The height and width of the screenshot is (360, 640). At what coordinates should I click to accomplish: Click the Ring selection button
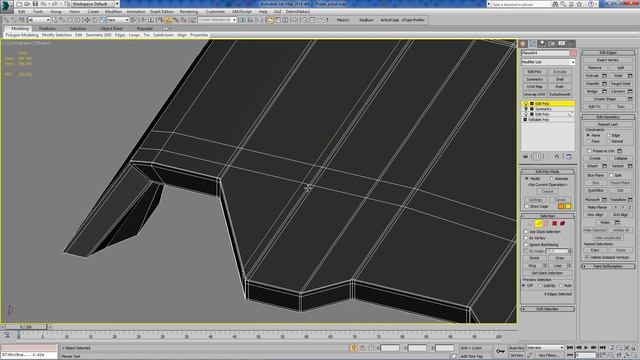coord(532,266)
